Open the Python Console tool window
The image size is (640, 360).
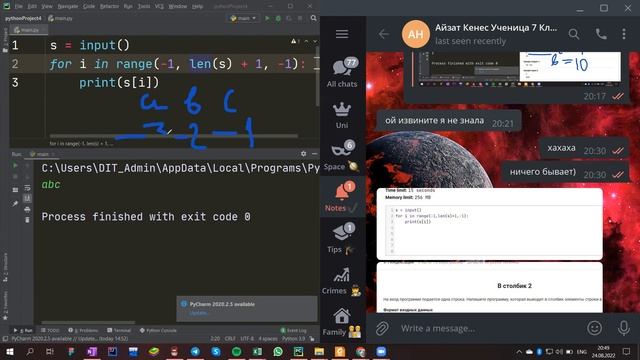click(158, 330)
